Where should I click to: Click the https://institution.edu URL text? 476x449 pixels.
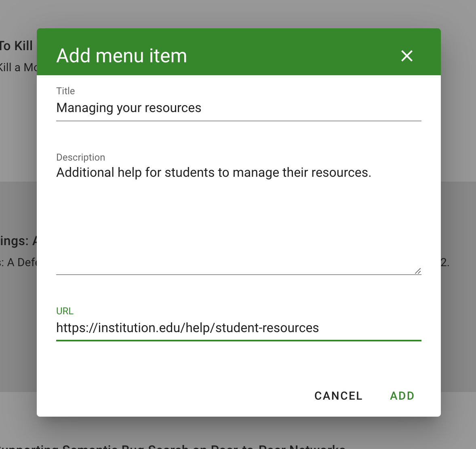tap(187, 328)
